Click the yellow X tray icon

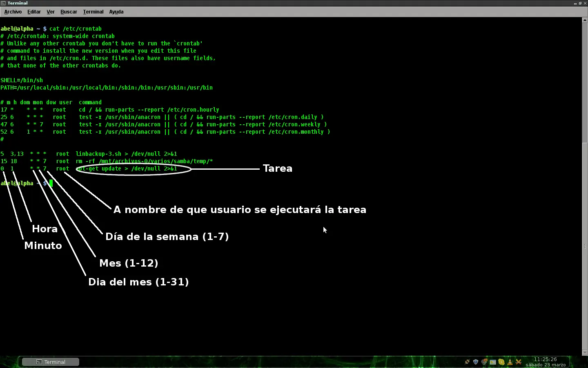click(519, 362)
